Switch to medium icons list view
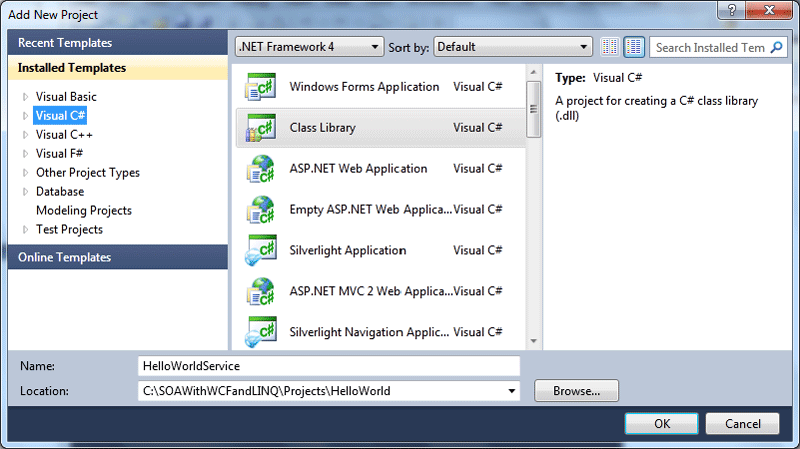 (634, 47)
